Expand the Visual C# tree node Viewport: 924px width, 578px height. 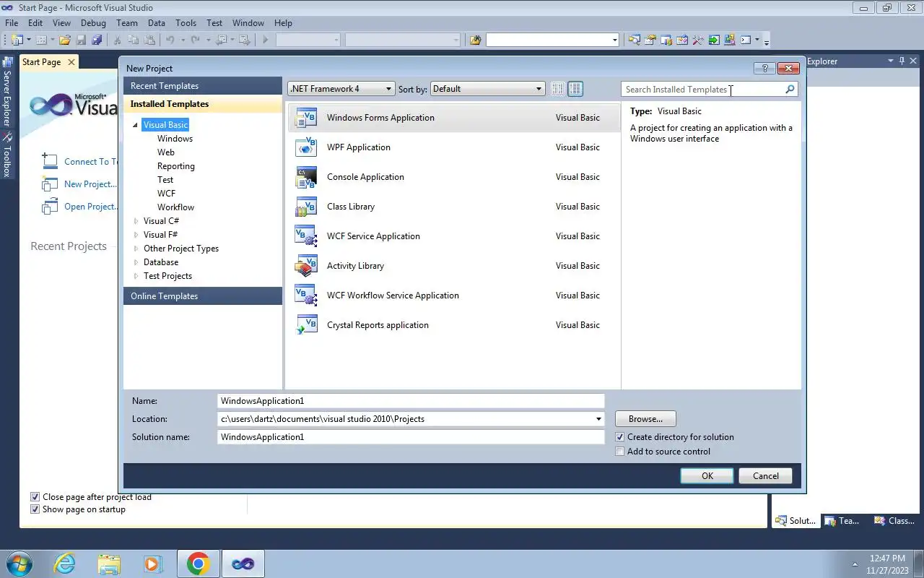point(136,221)
